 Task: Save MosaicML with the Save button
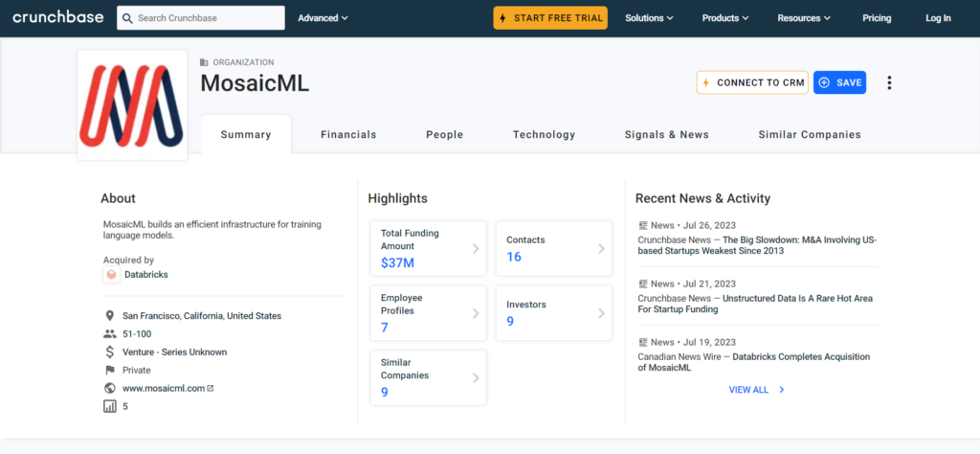(839, 82)
